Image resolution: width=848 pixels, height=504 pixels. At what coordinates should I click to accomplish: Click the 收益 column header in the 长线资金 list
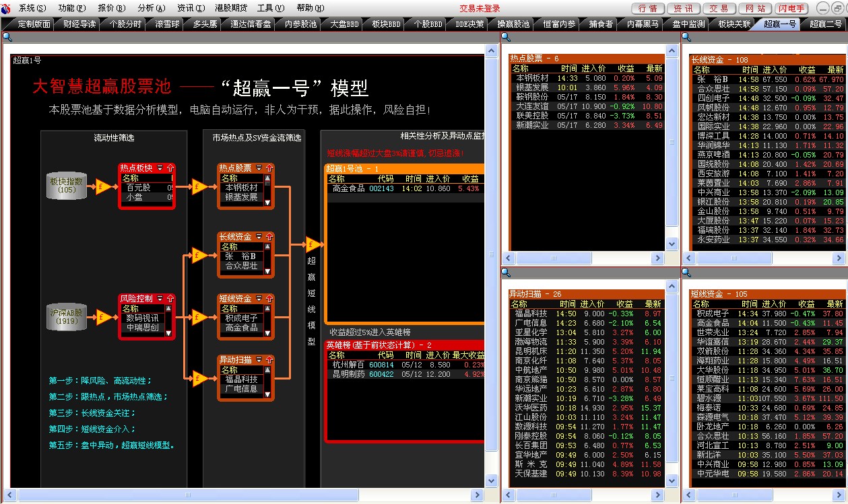(x=807, y=69)
